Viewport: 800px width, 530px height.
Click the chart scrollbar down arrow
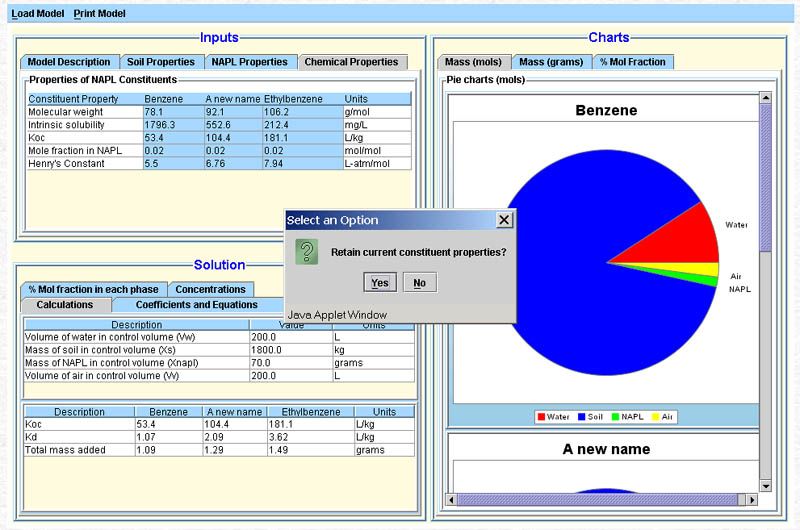click(x=766, y=486)
